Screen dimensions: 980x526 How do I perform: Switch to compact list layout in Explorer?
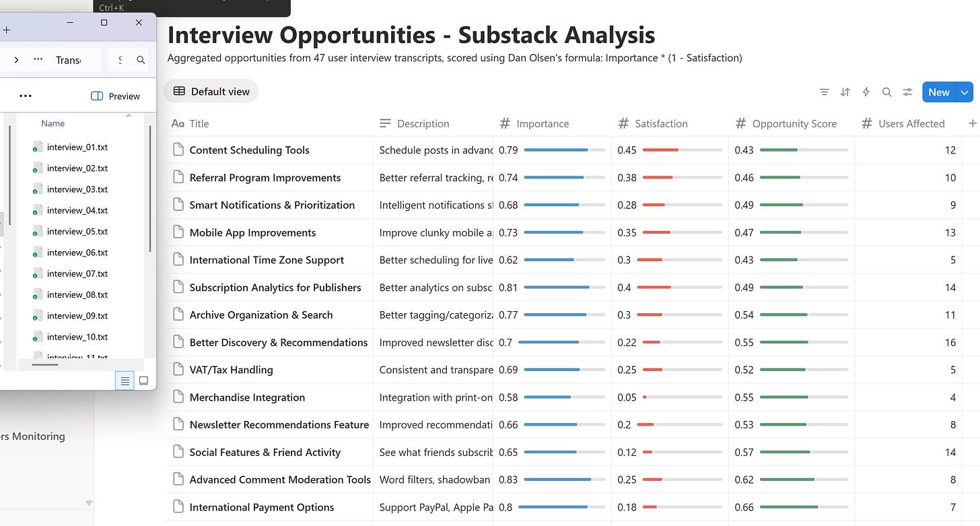point(125,381)
